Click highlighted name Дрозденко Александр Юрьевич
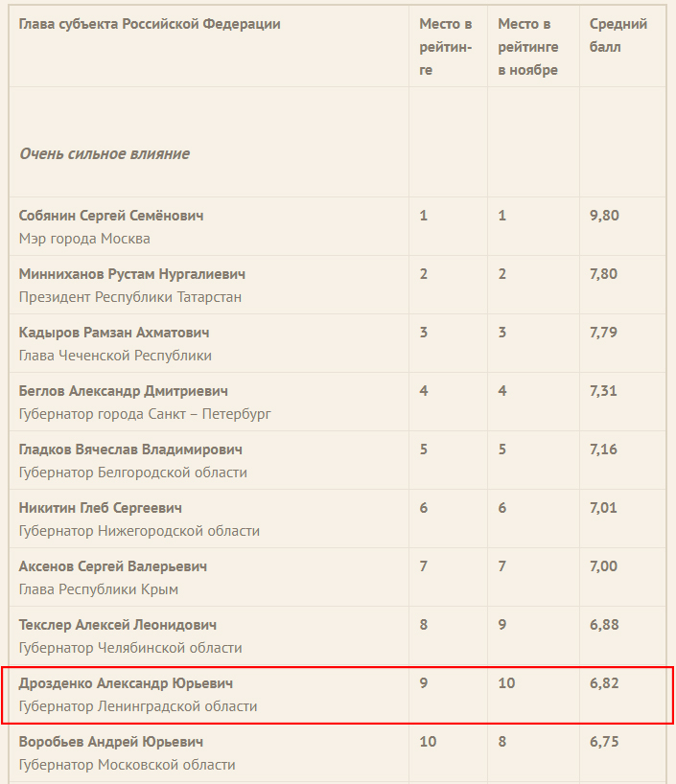This screenshot has height=784, width=676. point(126,683)
